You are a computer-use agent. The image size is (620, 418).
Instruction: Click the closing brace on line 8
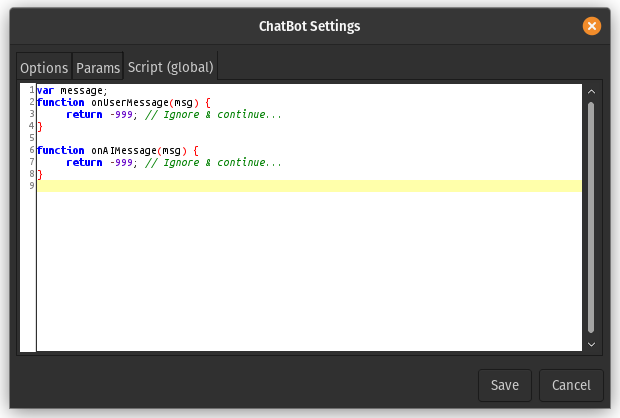coord(40,174)
